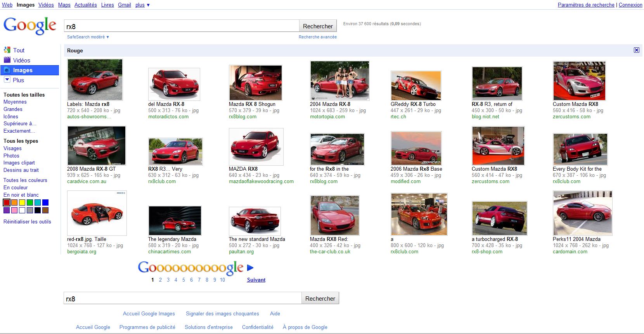Screen dimensions: 644x334
Task: Click the Images camera icon in sidebar
Action: [x=7, y=70]
